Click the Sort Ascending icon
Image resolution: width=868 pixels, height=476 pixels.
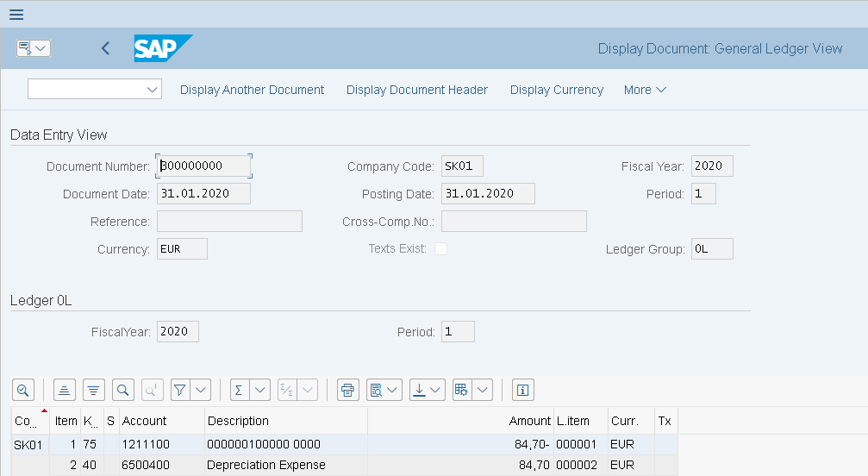[64, 390]
